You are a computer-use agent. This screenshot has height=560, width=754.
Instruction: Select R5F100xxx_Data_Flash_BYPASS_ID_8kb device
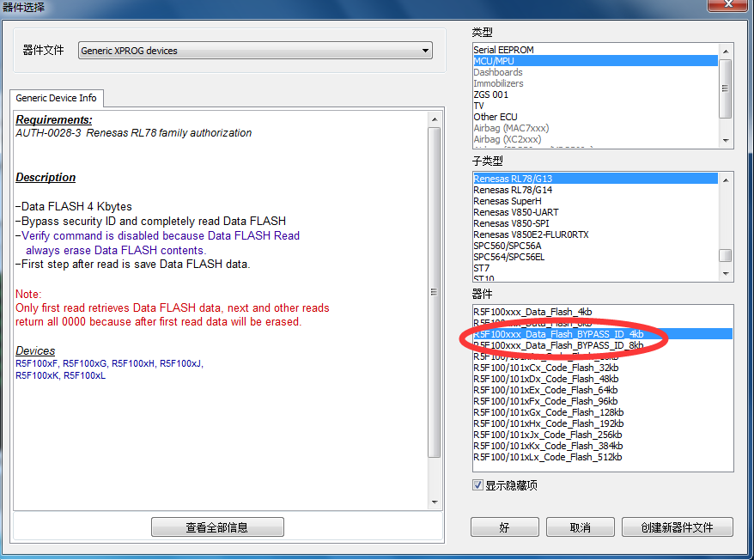click(558, 345)
